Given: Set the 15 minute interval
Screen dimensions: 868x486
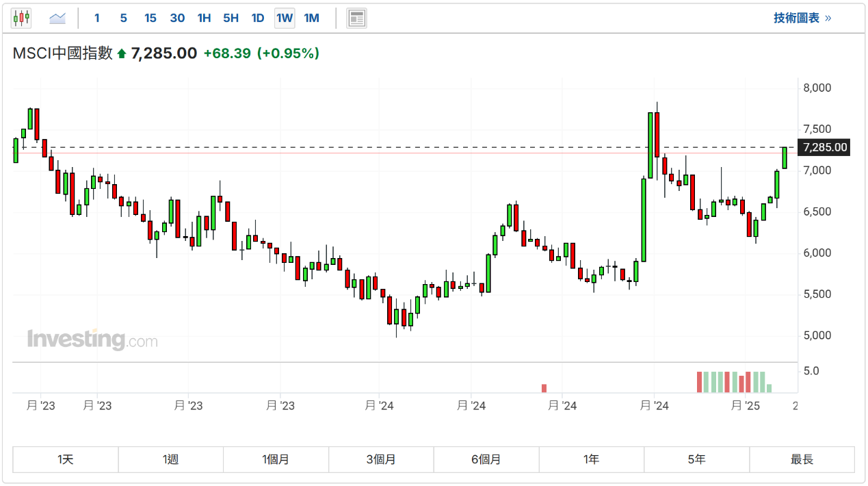Looking at the screenshot, I should [x=150, y=18].
